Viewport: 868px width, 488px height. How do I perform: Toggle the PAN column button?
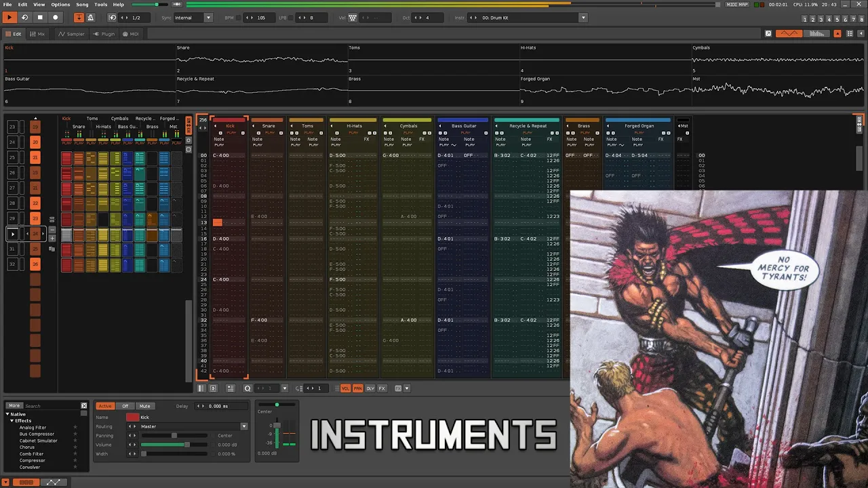[357, 388]
